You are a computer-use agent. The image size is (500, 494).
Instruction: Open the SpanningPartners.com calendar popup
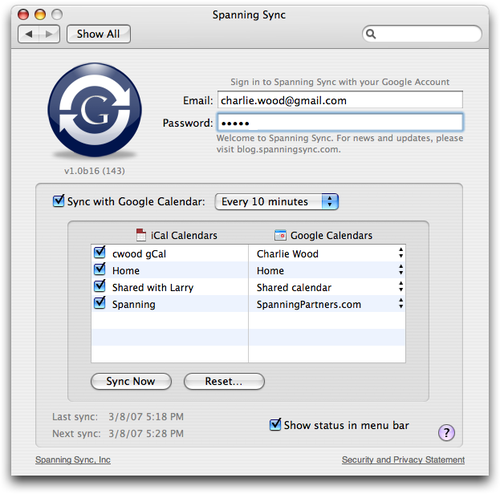point(401,304)
